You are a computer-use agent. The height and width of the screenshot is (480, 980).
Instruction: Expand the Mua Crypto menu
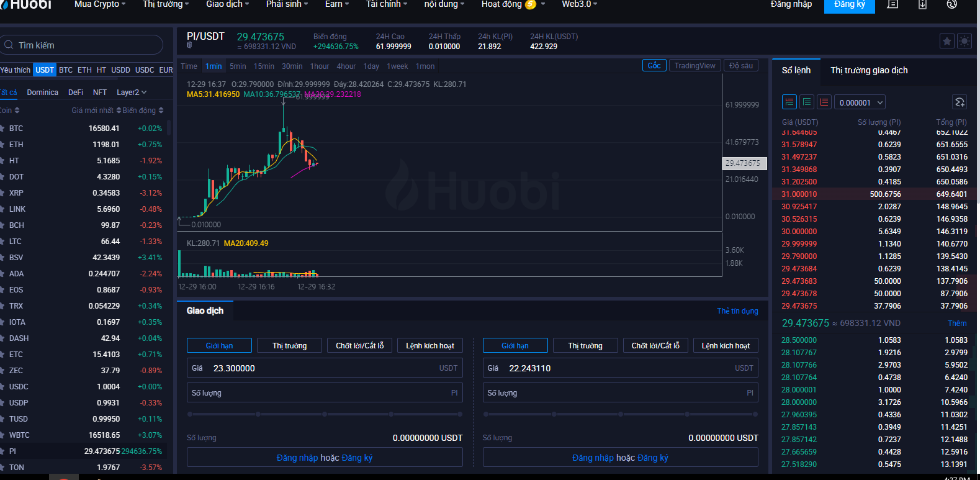click(x=100, y=4)
